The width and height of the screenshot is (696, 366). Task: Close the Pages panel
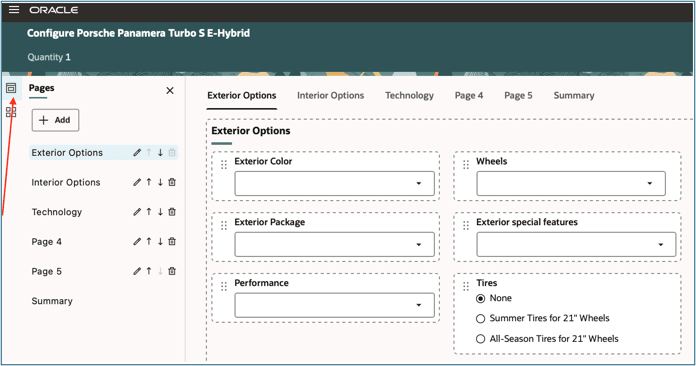pos(170,91)
